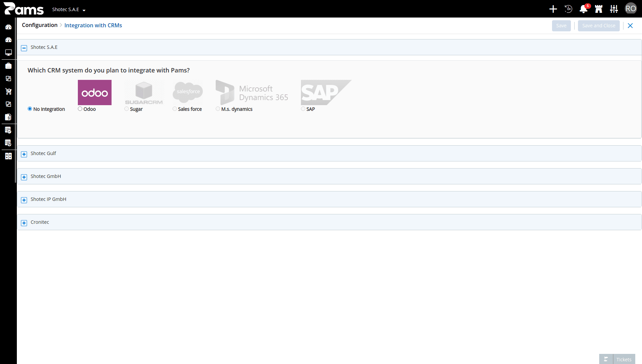Open the Shotec S.A.E company dropdown
Screen dimensions: 642x364
click(69, 9)
